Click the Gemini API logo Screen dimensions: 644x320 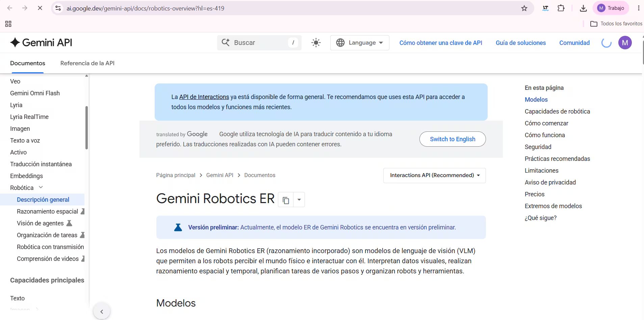pyautogui.click(x=41, y=43)
